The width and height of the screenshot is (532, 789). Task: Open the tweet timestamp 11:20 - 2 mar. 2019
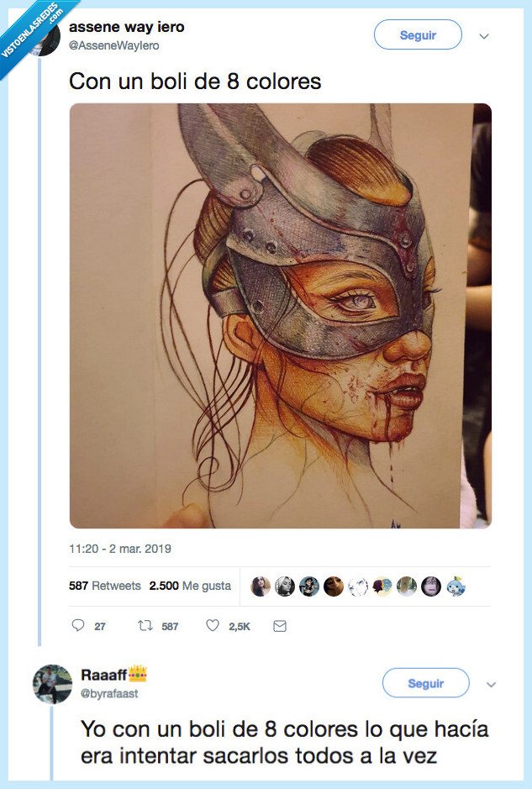point(119,549)
